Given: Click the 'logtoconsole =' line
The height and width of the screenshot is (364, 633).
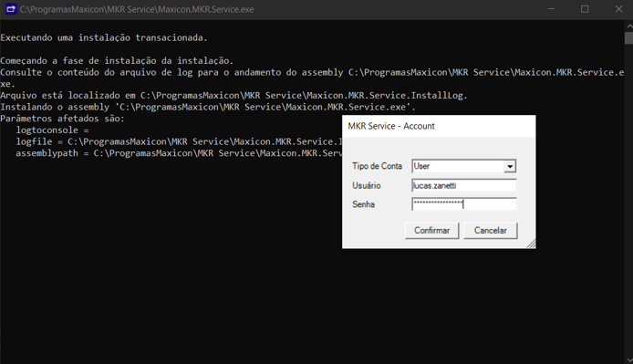Looking at the screenshot, I should click(52, 130).
